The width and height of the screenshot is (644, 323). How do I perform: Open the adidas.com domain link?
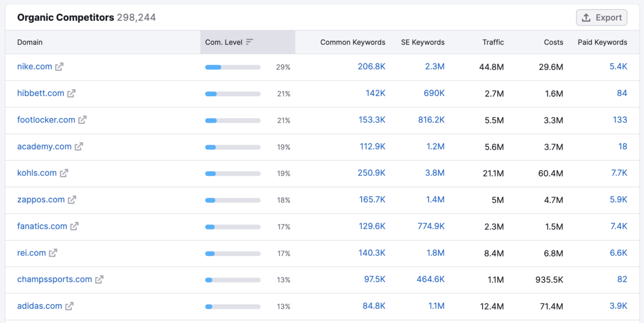tap(40, 306)
